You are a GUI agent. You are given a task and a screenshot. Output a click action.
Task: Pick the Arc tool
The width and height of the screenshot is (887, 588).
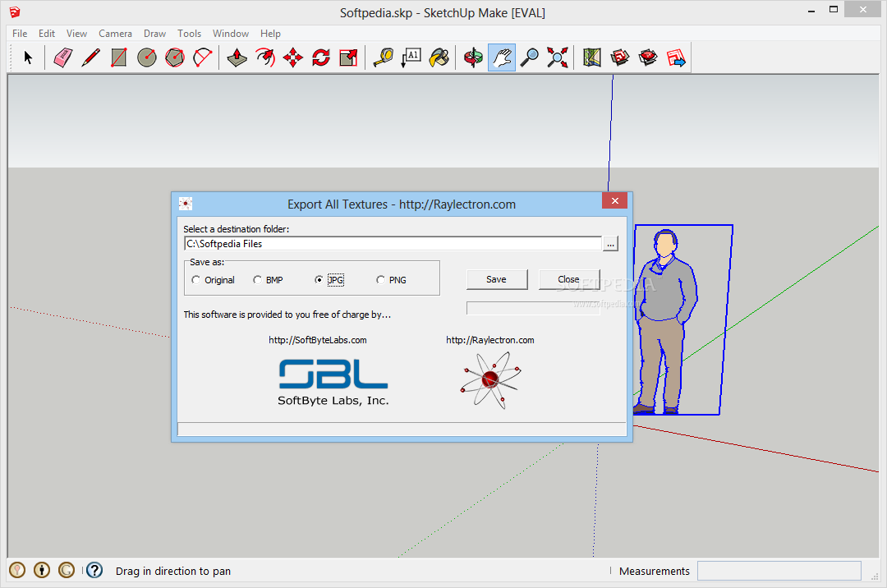pos(203,57)
